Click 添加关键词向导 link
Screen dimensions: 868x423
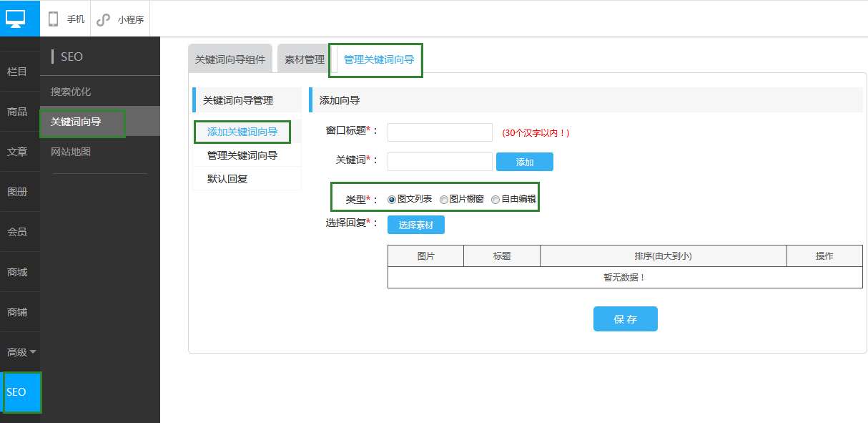point(242,132)
